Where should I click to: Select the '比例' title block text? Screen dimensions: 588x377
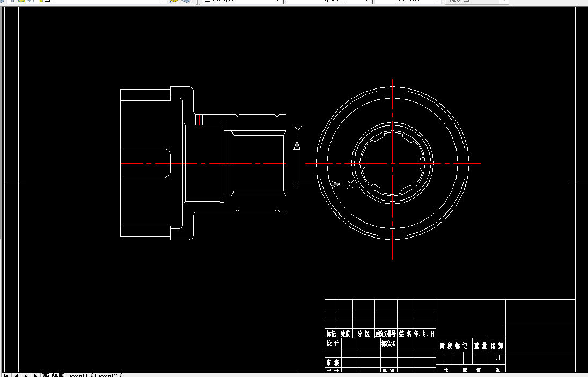[497, 345]
